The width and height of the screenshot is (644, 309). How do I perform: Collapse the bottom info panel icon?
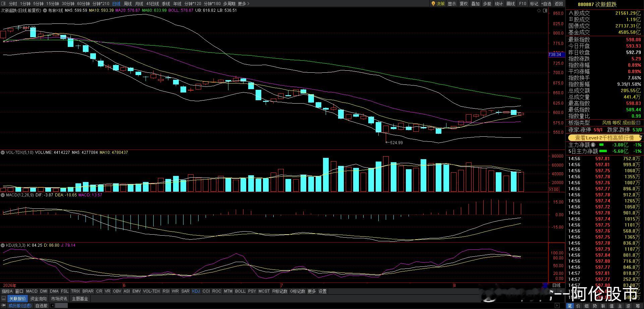[4, 299]
